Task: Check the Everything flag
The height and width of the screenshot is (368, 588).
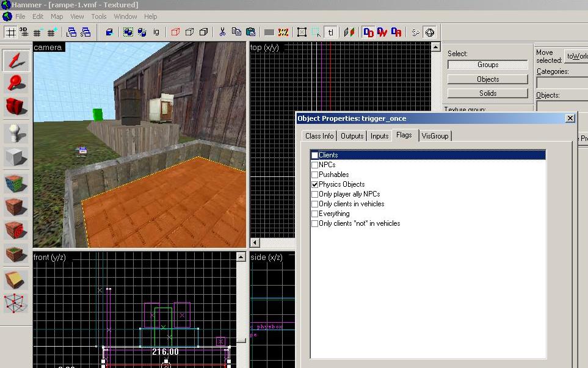Action: [314, 214]
